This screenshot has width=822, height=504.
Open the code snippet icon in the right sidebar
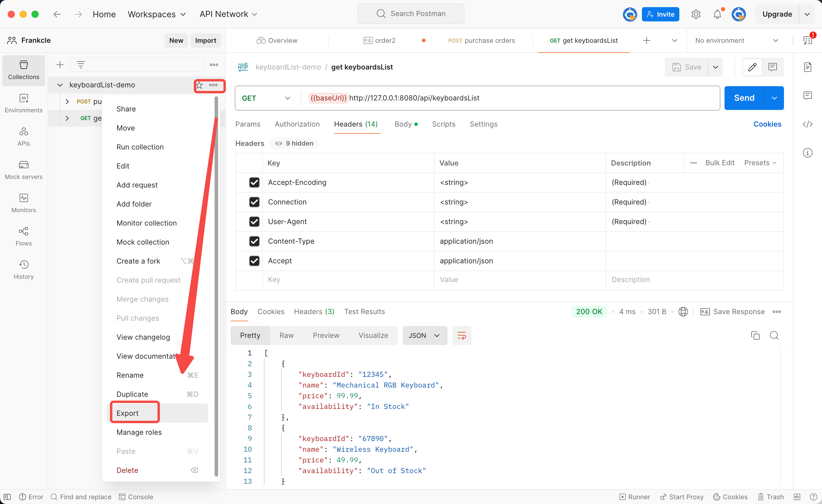pos(808,125)
